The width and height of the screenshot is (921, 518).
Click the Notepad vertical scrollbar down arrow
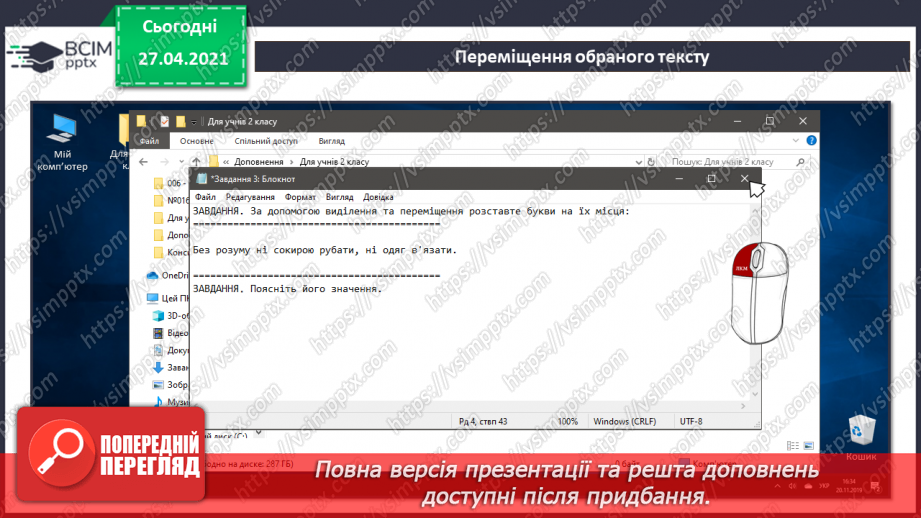755,394
